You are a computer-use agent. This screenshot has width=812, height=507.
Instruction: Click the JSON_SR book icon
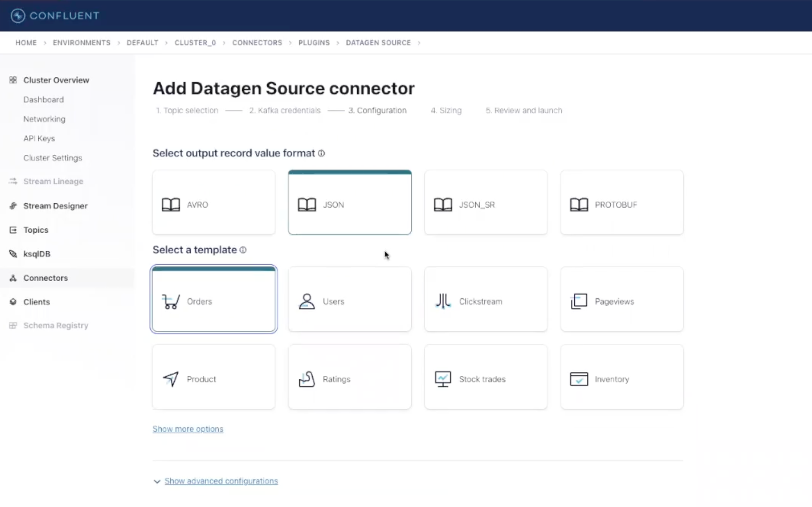pyautogui.click(x=443, y=205)
